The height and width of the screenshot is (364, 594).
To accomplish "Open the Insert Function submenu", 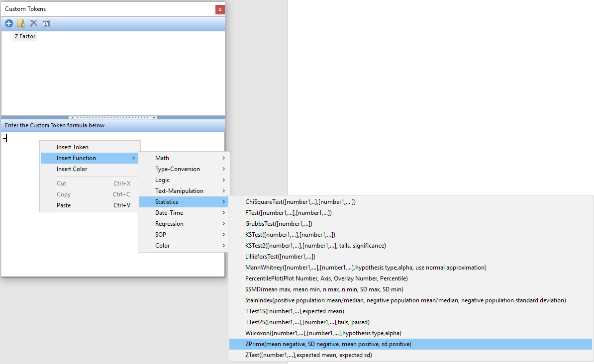I will (x=90, y=158).
